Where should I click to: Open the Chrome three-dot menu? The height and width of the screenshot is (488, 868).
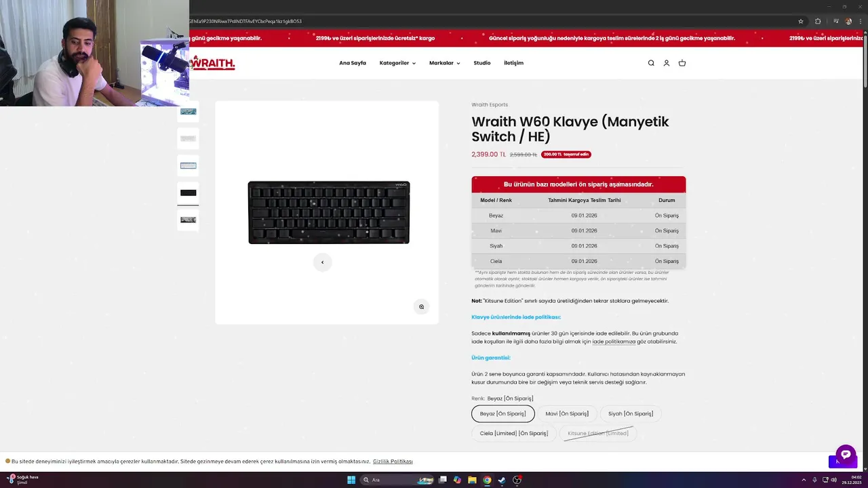coord(860,21)
